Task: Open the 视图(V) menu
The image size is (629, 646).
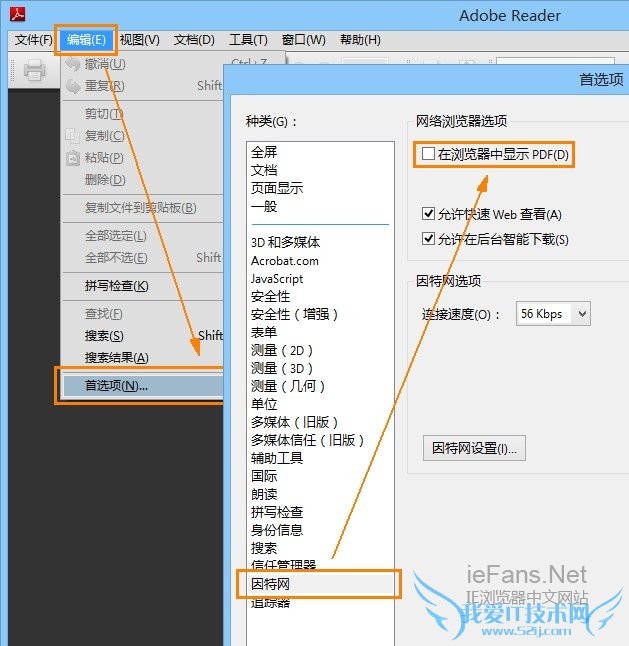Action: [140, 40]
